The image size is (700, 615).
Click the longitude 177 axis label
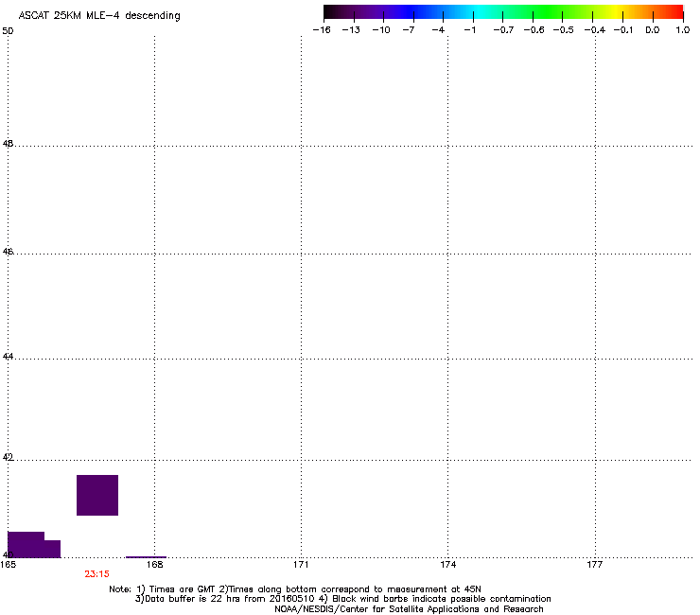[595, 565]
